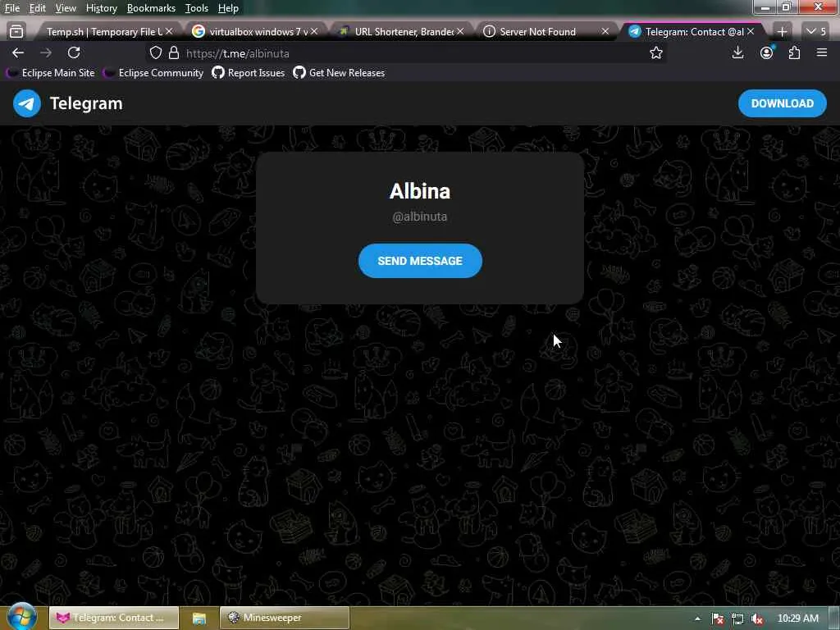Viewport: 840px width, 630px height.
Task: Select Telegram Contact taskbar button
Action: 114,618
